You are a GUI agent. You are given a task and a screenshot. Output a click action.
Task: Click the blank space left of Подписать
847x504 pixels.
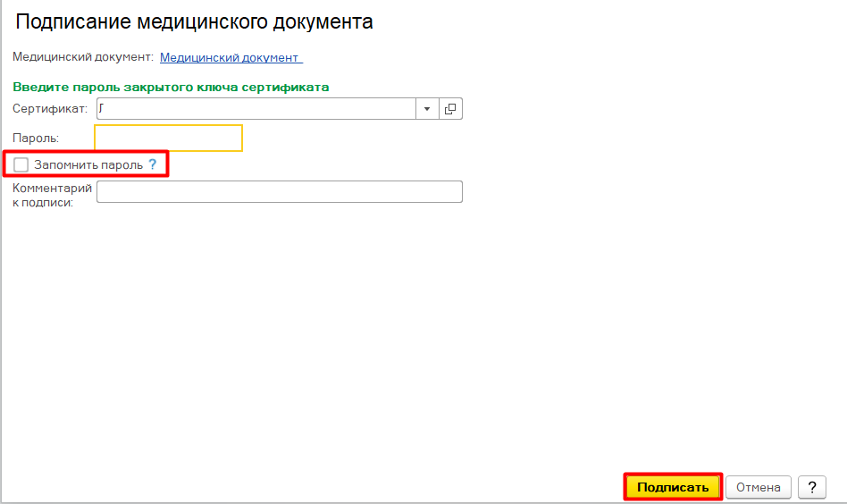[357, 487]
